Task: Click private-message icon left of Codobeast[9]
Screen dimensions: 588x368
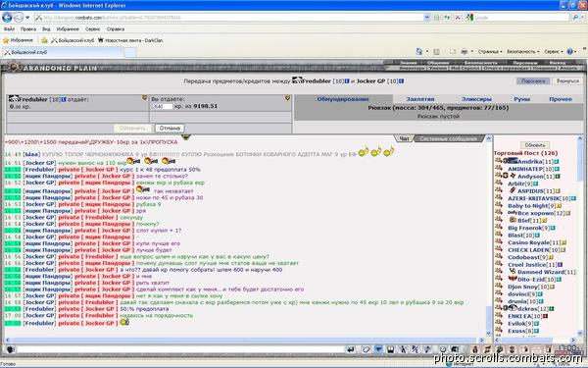Action: (x=499, y=256)
